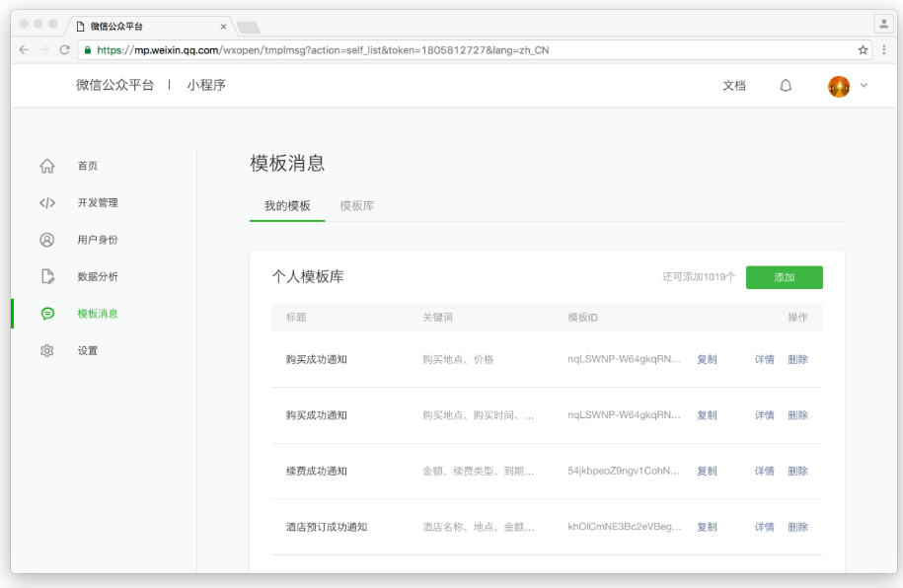Screen dimensions: 903x588
Task: Open 首页 in the sidebar menu
Action: point(88,166)
